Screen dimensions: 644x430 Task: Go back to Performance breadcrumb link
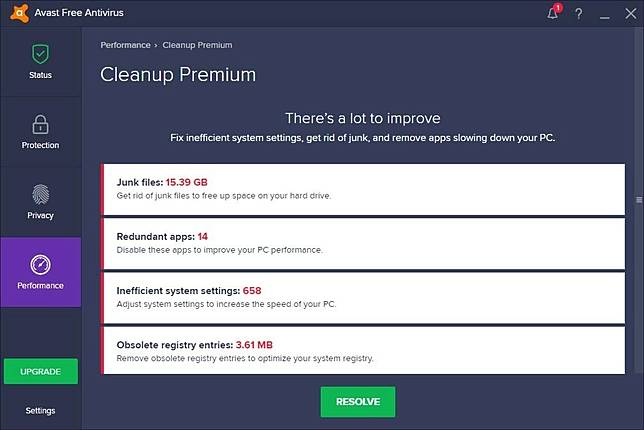click(x=125, y=45)
